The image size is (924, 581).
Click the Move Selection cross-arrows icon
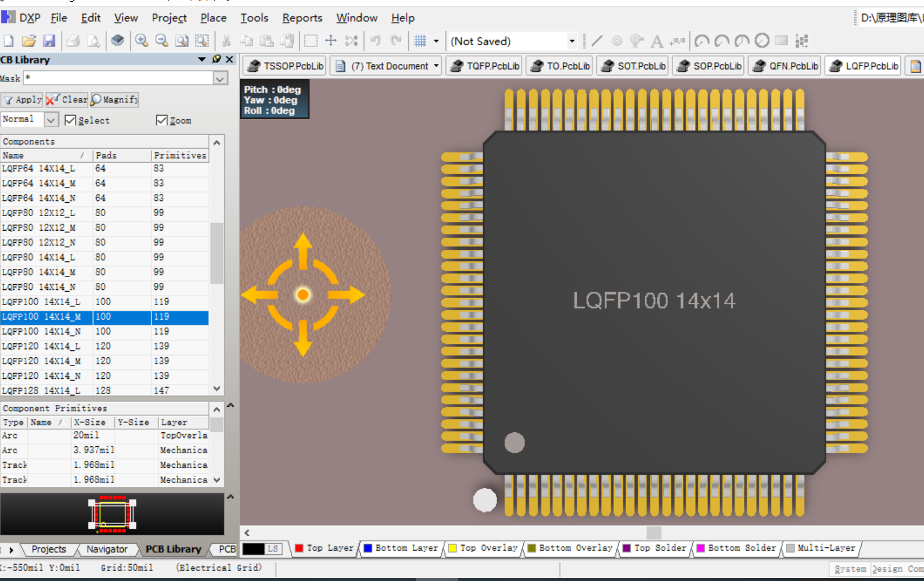click(x=331, y=41)
